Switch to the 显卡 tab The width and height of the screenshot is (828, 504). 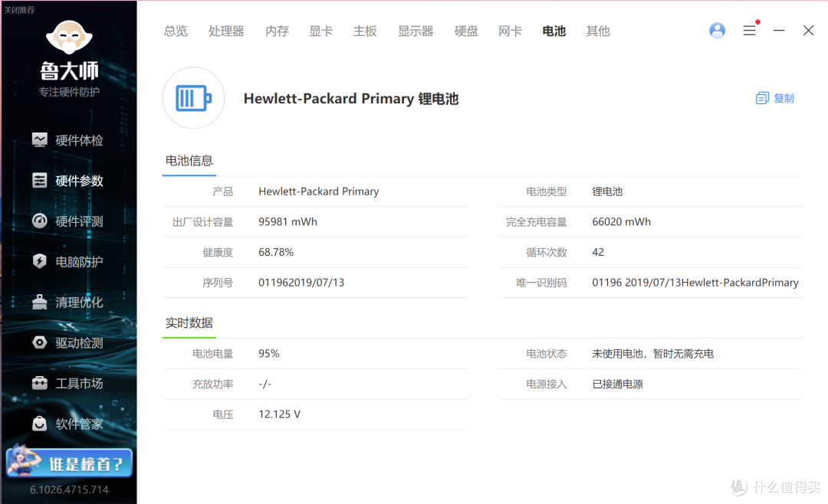[321, 31]
